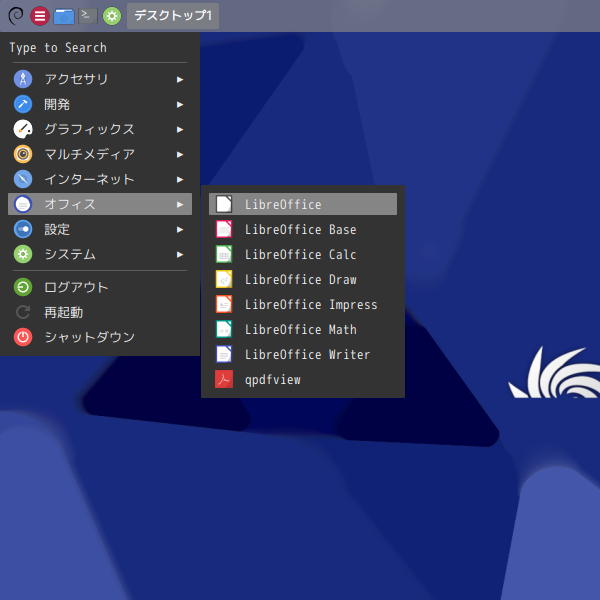Click the LibreOffice Math icon
This screenshot has width=600, height=600.
224,329
